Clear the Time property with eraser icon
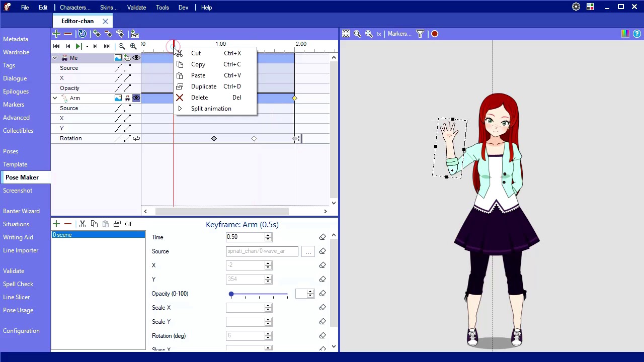Screen dimensions: 644x362 pos(323,237)
